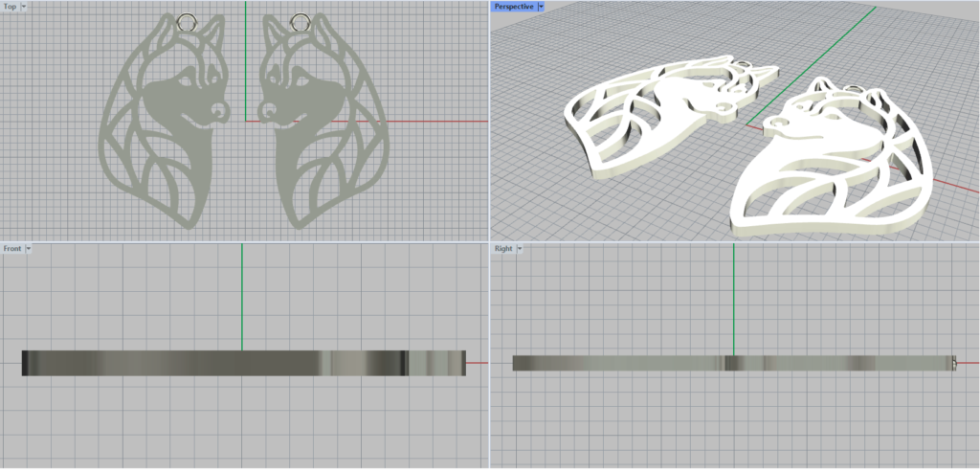This screenshot has height=473, width=980.
Task: Select the pendant side profile in Right view
Action: [734, 363]
